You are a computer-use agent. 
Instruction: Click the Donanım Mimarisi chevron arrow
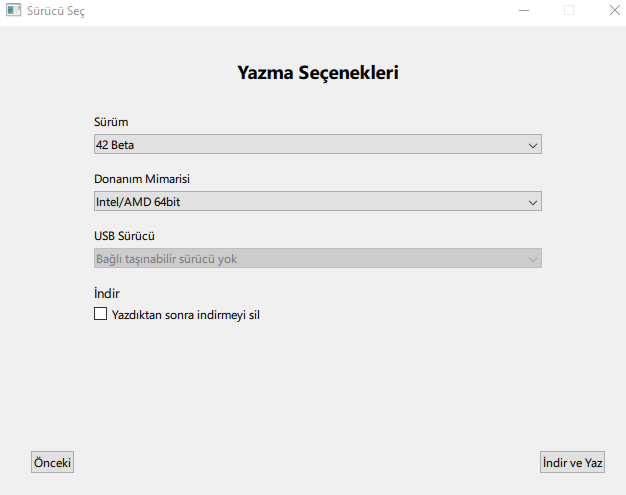532,202
